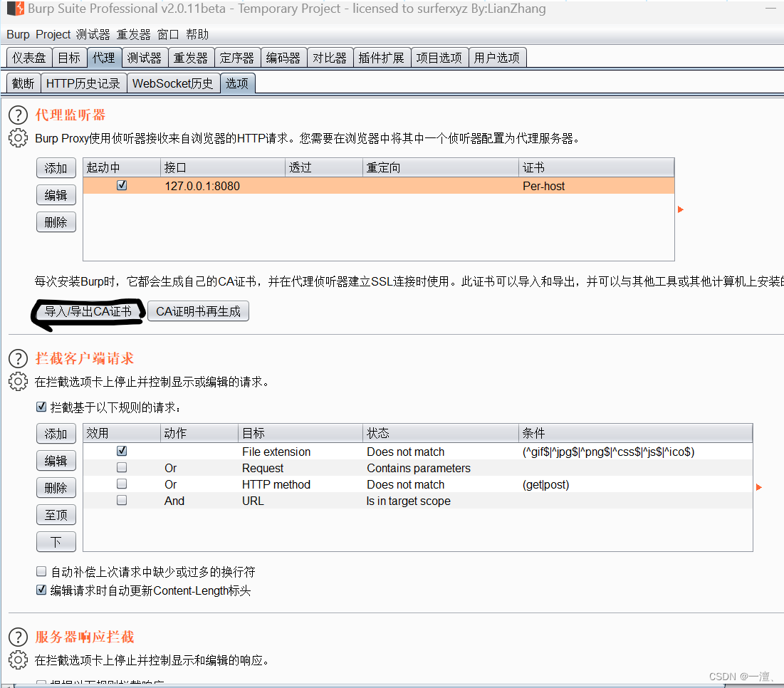
Task: Click 删除 button for intercept rules
Action: click(56, 487)
